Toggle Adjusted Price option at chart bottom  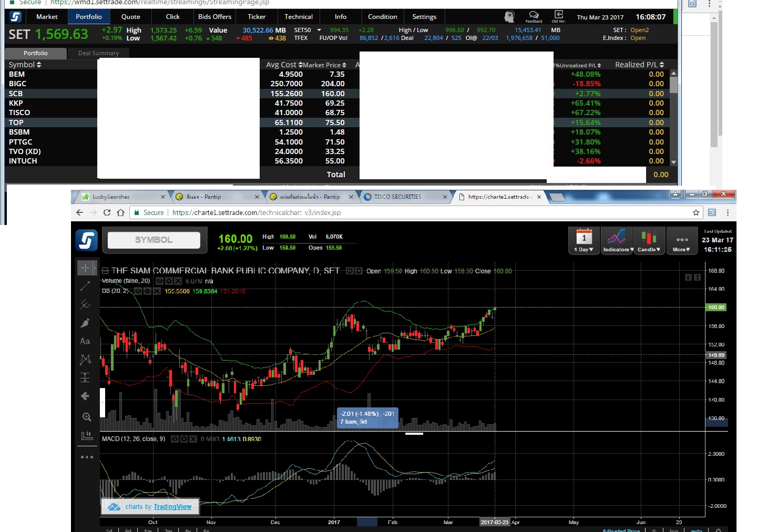[x=621, y=530]
